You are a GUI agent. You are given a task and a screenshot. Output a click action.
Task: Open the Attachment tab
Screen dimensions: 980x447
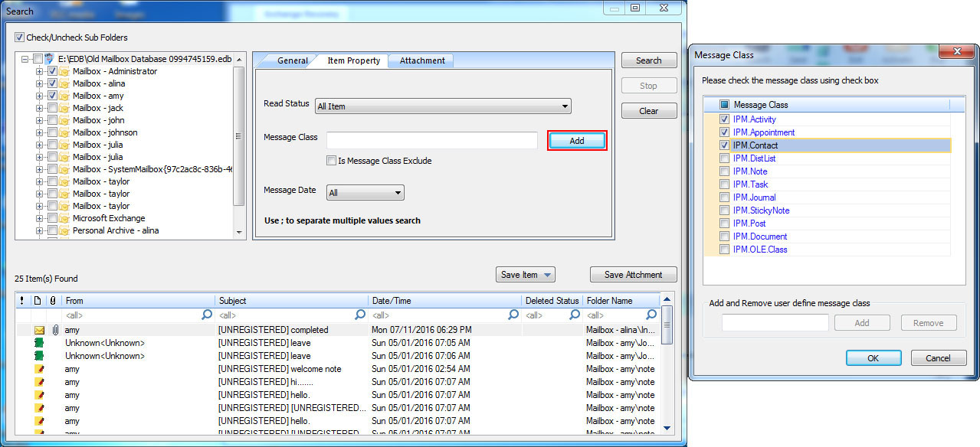coord(421,61)
